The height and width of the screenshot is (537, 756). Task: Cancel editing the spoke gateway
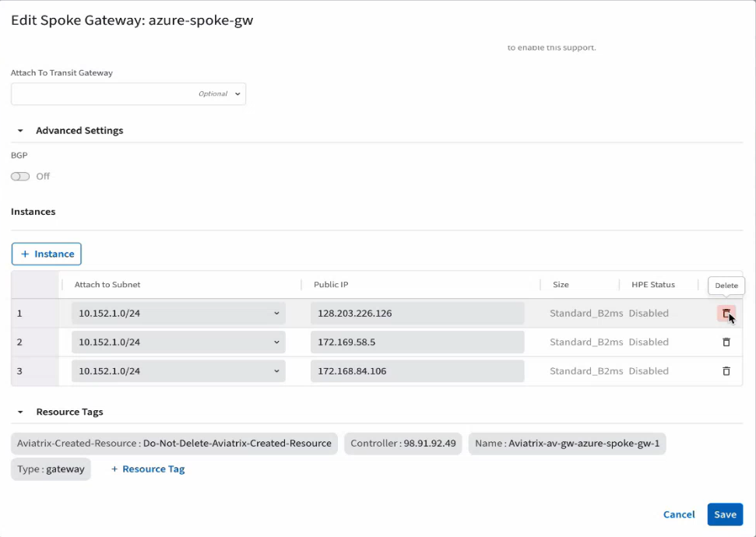click(678, 514)
